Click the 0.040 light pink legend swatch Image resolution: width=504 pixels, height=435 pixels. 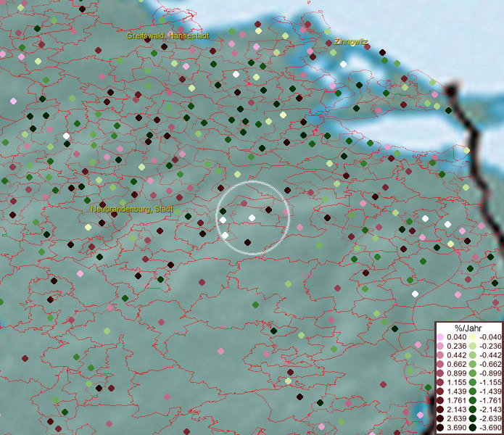tap(440, 337)
